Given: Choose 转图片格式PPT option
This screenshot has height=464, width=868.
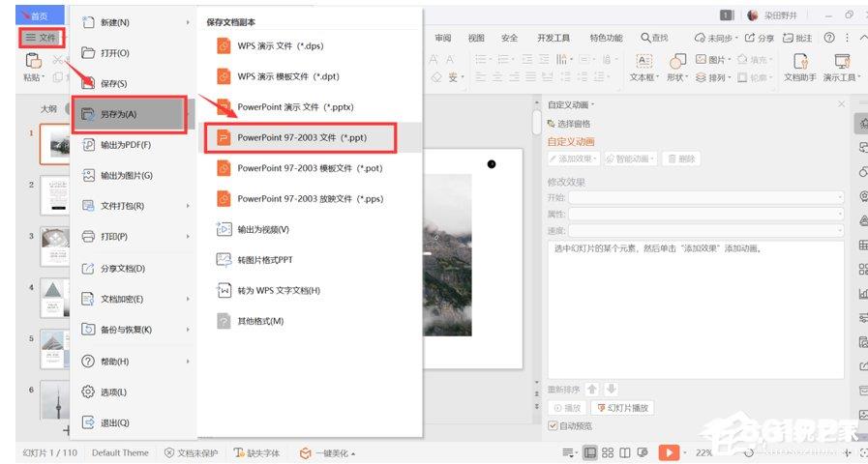Looking at the screenshot, I should [310, 259].
